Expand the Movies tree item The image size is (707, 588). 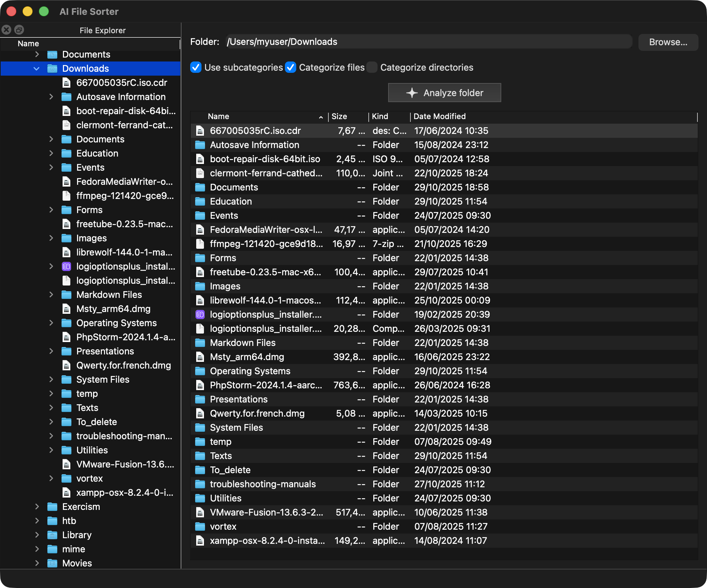click(x=37, y=563)
